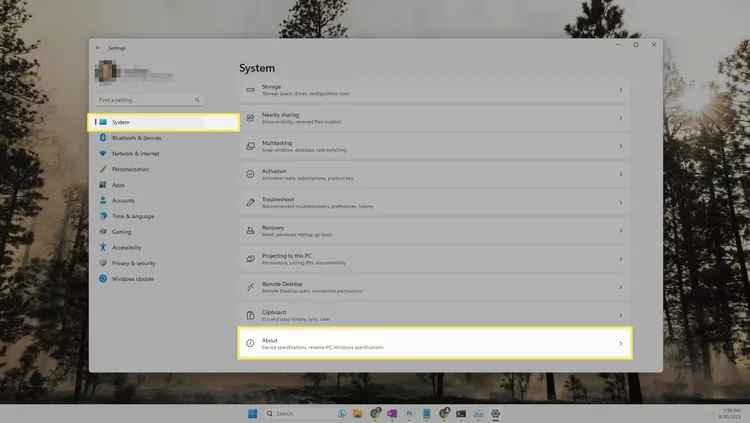The image size is (750, 423).
Task: Select System in the sidebar
Action: point(164,122)
